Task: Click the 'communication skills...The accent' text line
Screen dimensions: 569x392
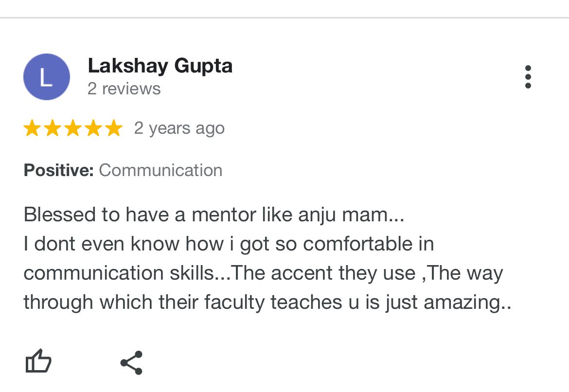Action: 263,273
